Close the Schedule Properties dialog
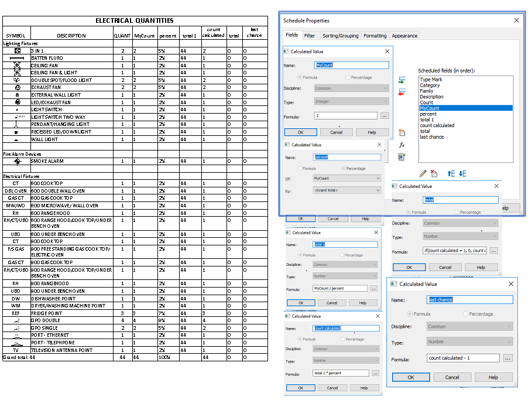Screen dimensions: 532x400 [516, 20]
